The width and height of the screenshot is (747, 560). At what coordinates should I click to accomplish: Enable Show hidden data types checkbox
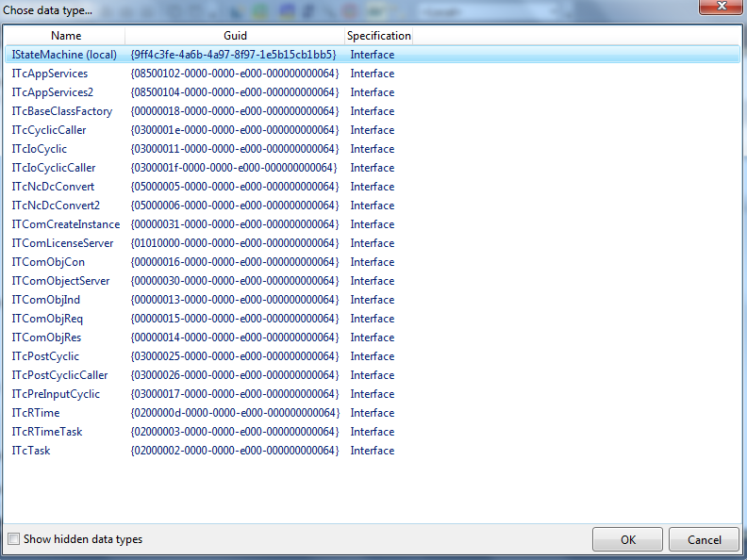14,539
